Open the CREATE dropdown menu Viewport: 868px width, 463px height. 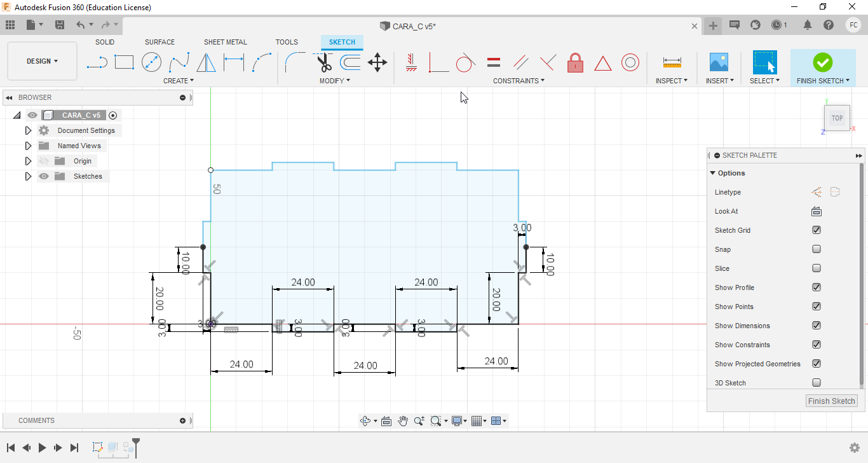179,81
